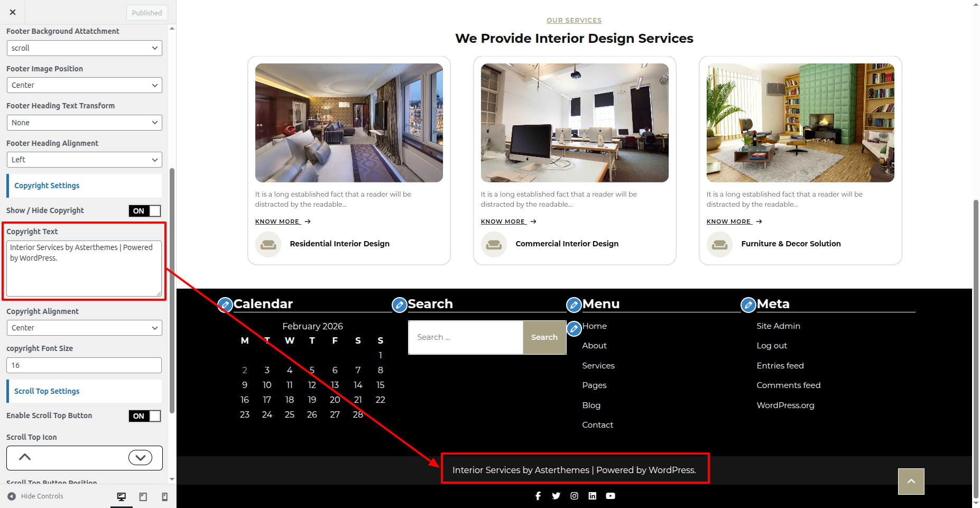
Task: Expand the Copyright Alignment dropdown
Action: click(84, 328)
